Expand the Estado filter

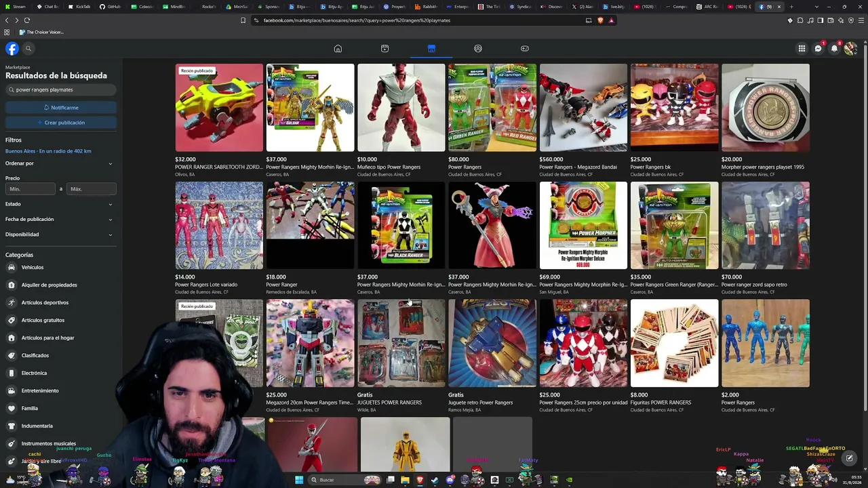pos(60,204)
